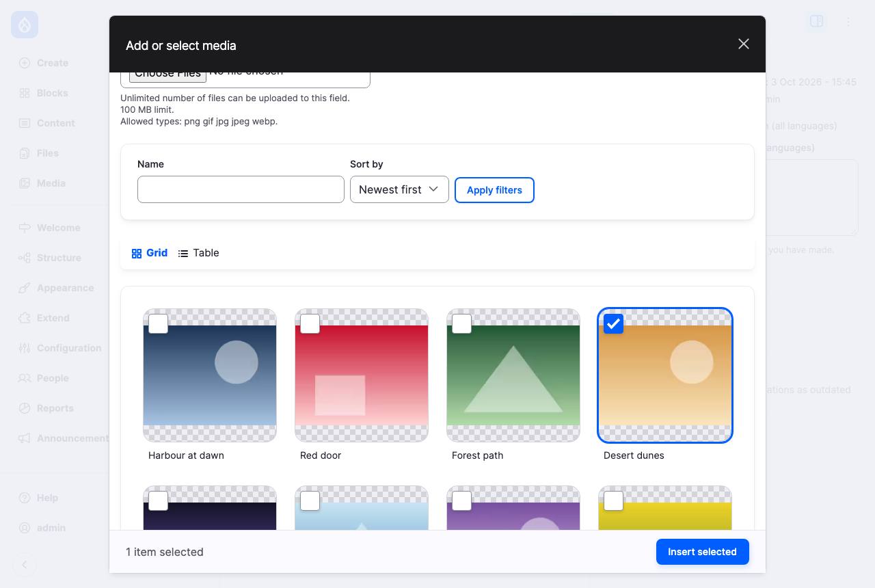This screenshot has width=875, height=588.
Task: Click the Red door thumbnail image
Action: (x=362, y=375)
